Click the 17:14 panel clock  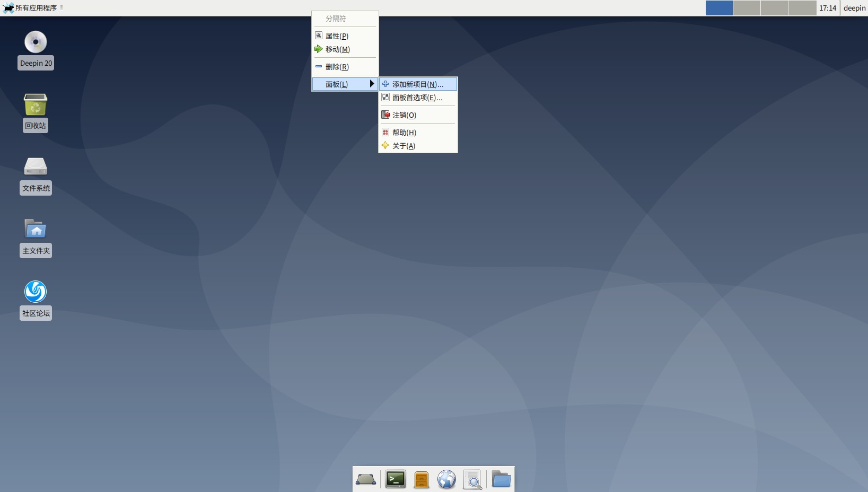tap(828, 8)
